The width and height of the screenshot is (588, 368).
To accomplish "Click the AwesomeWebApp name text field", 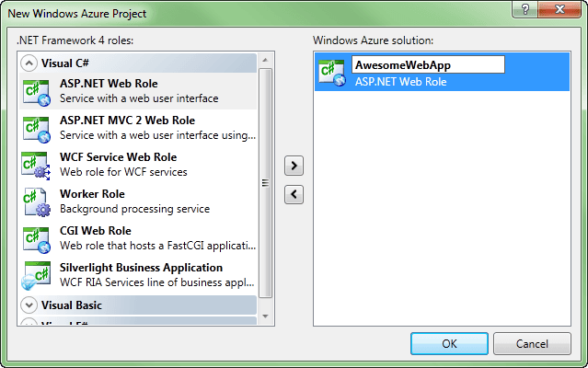I will (x=428, y=64).
